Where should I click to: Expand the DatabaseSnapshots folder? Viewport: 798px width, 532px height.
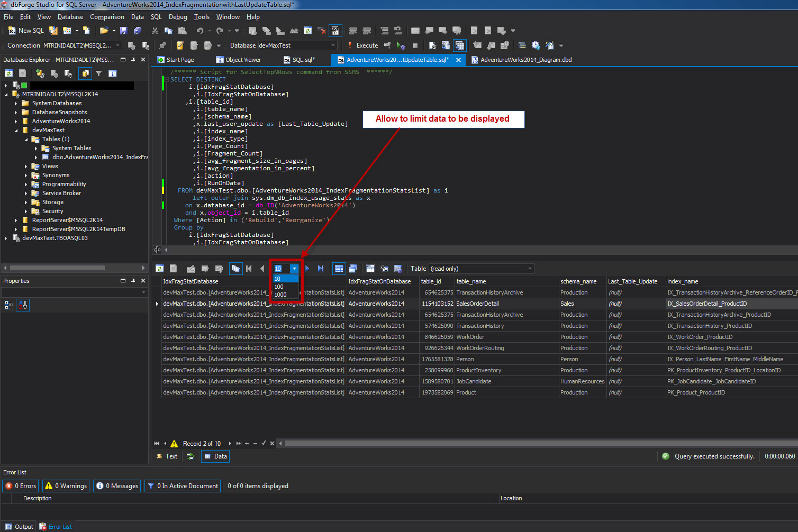pos(16,112)
